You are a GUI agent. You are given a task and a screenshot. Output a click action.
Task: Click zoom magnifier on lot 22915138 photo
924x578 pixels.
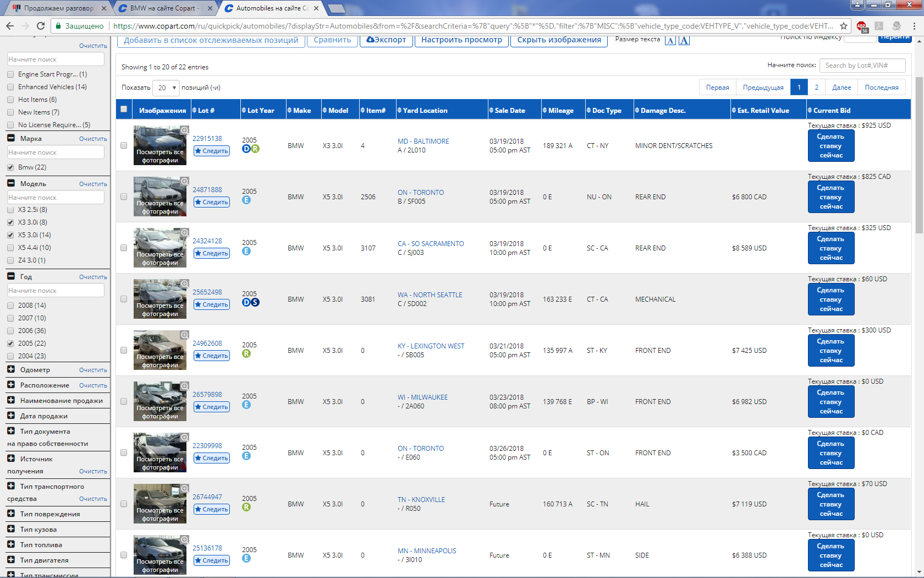point(184,130)
